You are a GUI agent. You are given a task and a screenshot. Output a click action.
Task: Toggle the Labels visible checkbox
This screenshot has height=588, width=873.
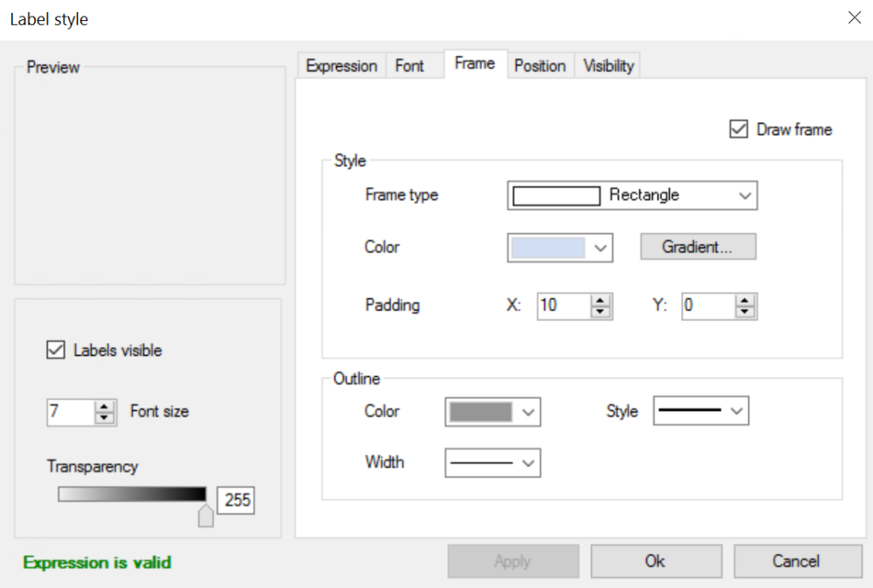click(x=55, y=350)
